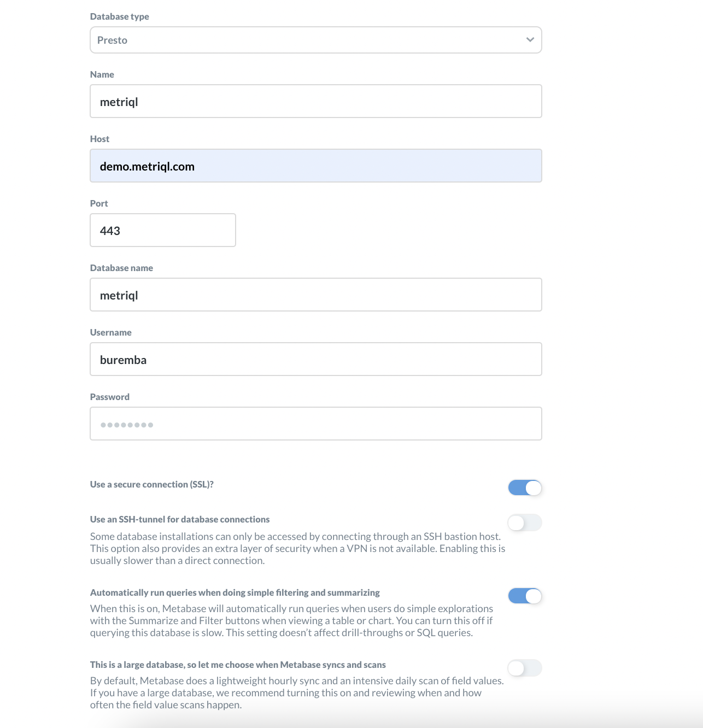The image size is (703, 728).
Task: Click the "Use an SSH-tunnel for database connections" heading
Action: pyautogui.click(x=180, y=519)
